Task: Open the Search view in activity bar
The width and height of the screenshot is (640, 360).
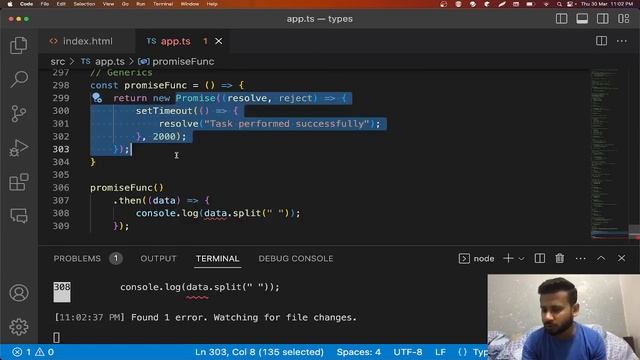Action: [19, 79]
